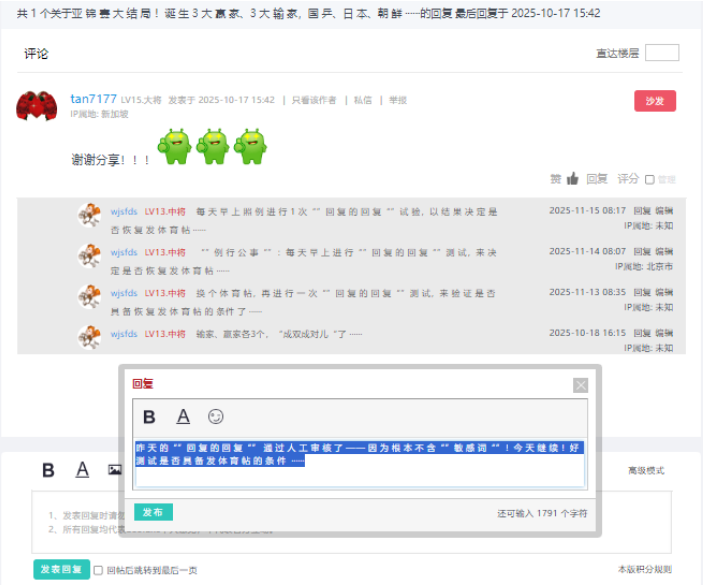Click insert image icon in bottom editor
703x585 pixels.
pyautogui.click(x=114, y=470)
